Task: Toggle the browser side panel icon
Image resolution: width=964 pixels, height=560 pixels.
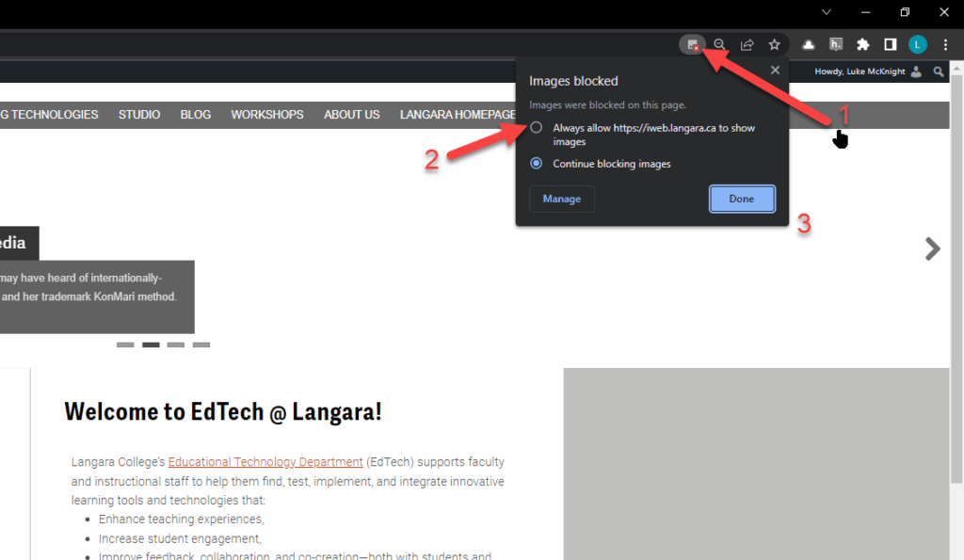Action: [890, 44]
